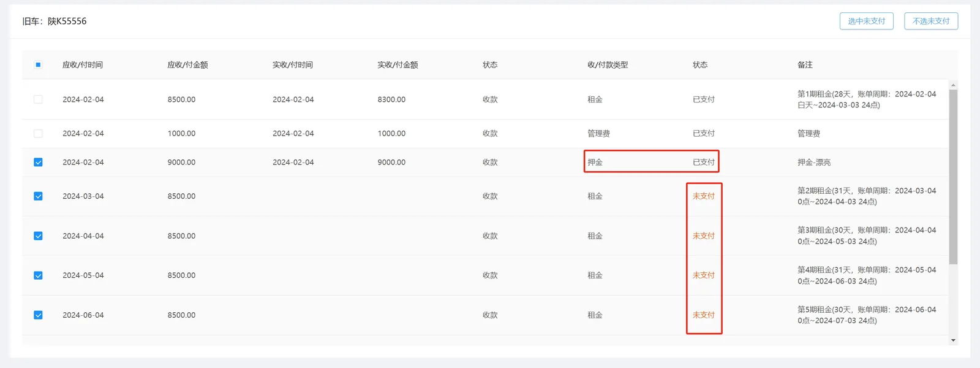Screen dimensions: 980x368
Task: Click the 第5期租金(30天 remark text
Action: click(x=867, y=315)
